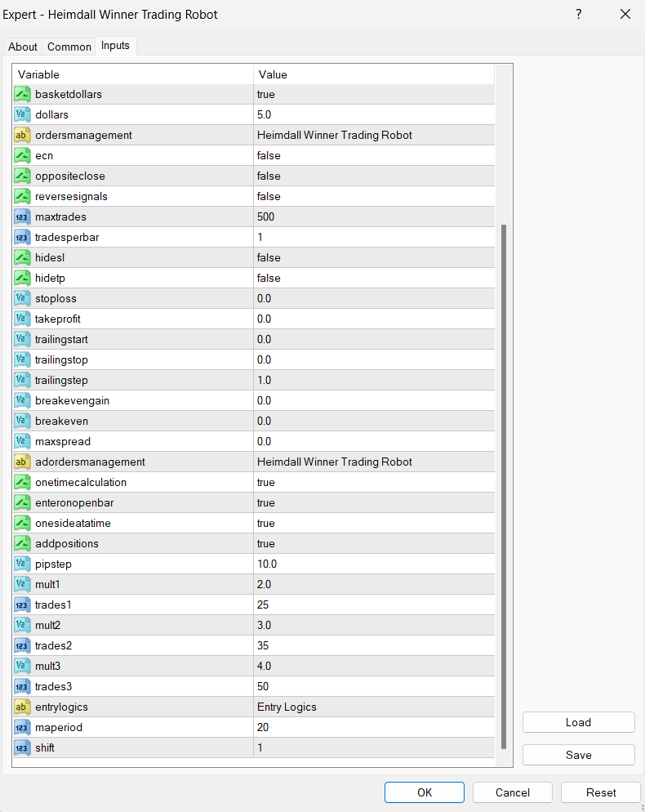
Task: Click the string icon beside entrylogics
Action: (x=22, y=707)
